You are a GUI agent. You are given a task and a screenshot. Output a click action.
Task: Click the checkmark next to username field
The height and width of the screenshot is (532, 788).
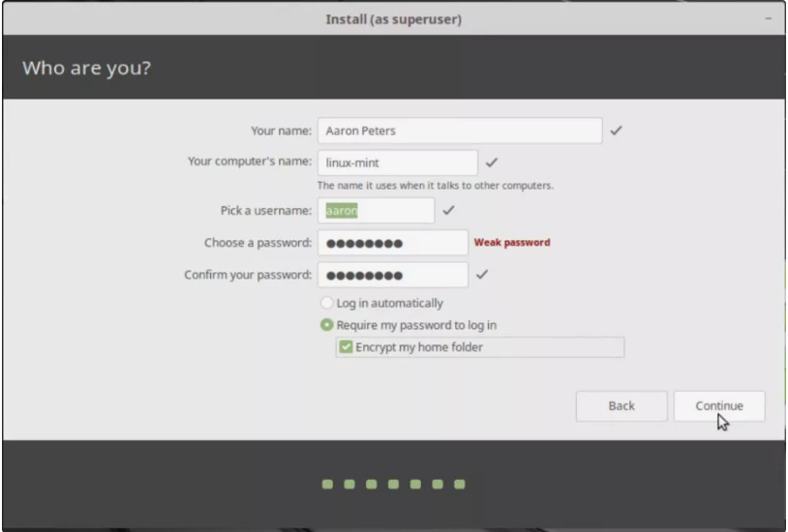(448, 210)
